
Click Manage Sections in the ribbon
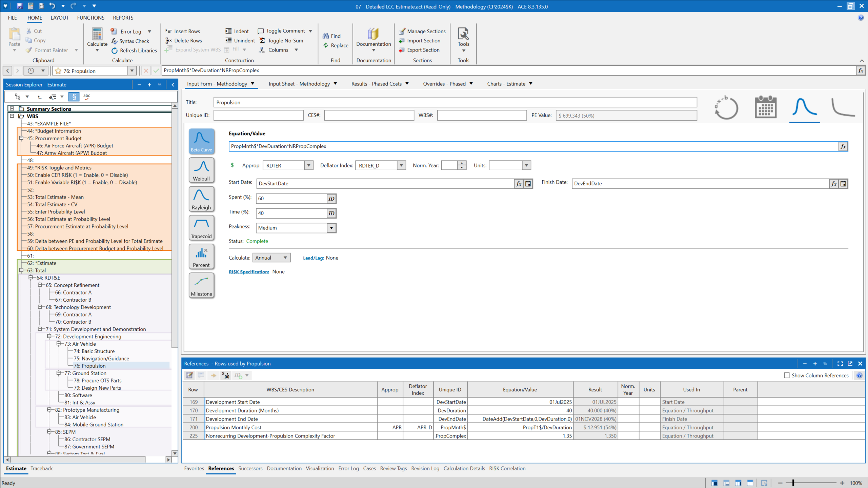click(x=422, y=31)
